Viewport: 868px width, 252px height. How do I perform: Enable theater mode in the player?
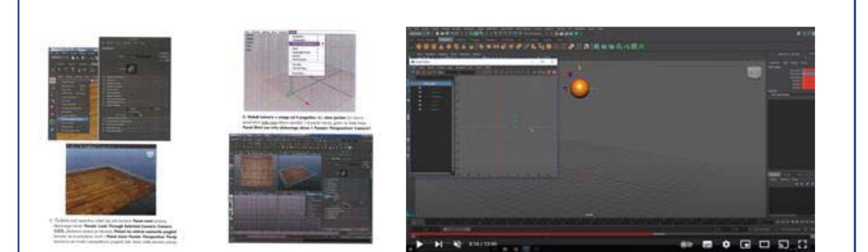click(764, 244)
